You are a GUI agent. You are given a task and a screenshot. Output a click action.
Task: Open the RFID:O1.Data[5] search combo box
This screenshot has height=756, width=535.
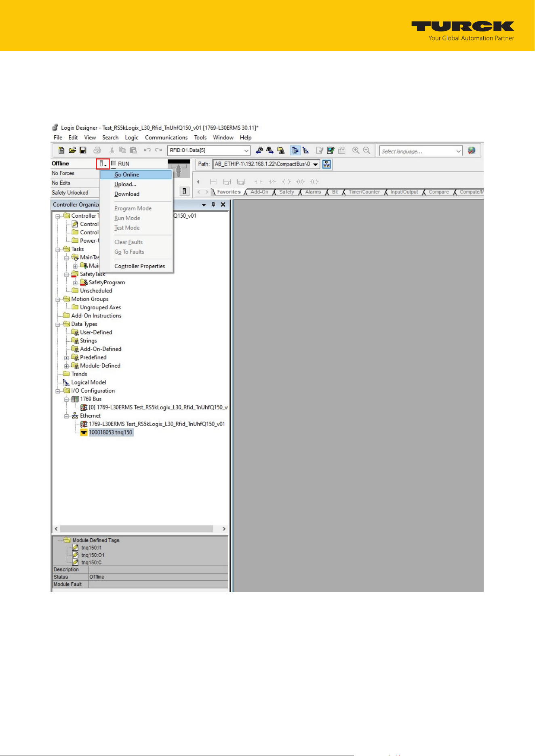[209, 151]
